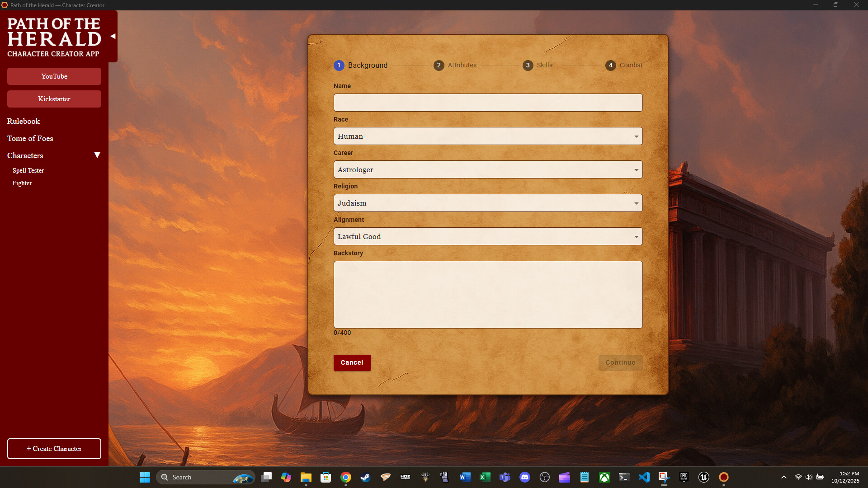Collapse the Characters list in the sidebar

click(97, 155)
